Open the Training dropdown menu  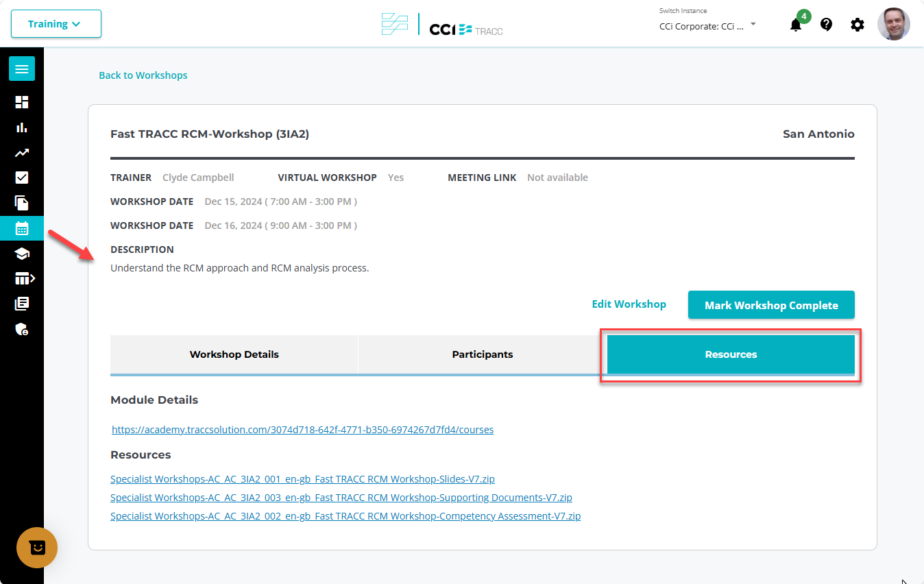(x=56, y=24)
